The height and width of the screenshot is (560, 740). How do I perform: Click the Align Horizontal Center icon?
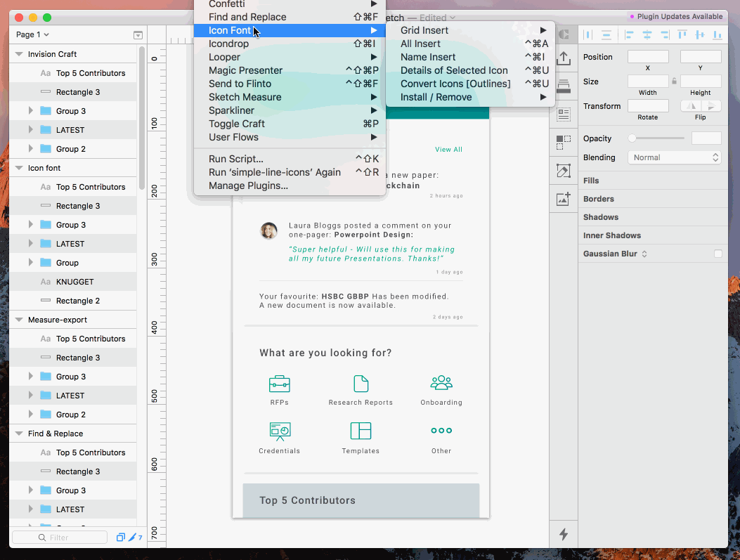click(647, 34)
